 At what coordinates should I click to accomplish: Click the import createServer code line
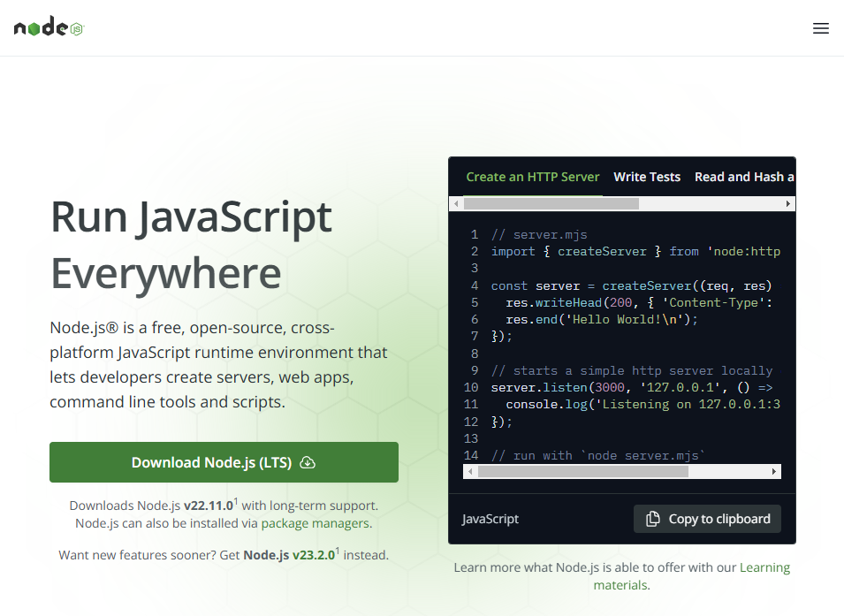pos(635,252)
